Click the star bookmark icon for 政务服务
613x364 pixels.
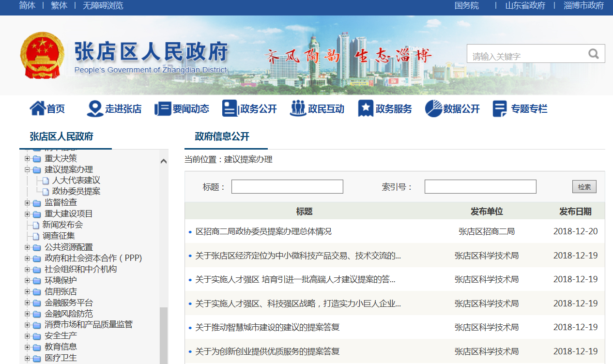tap(366, 108)
